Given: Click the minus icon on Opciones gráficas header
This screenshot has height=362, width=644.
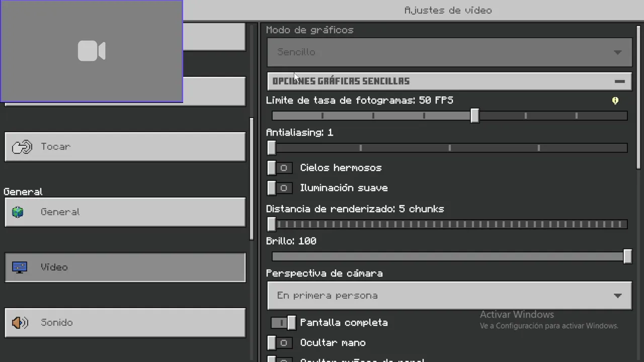Looking at the screenshot, I should tap(619, 81).
